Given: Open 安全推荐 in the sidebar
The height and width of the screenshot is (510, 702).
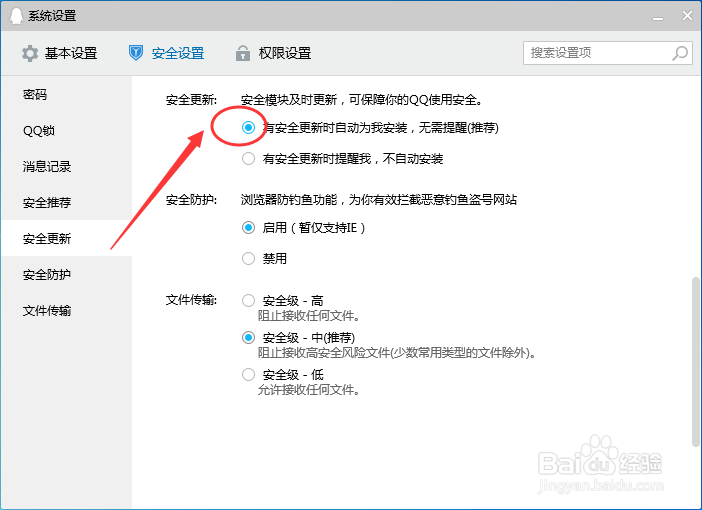Looking at the screenshot, I should (x=66, y=202).
